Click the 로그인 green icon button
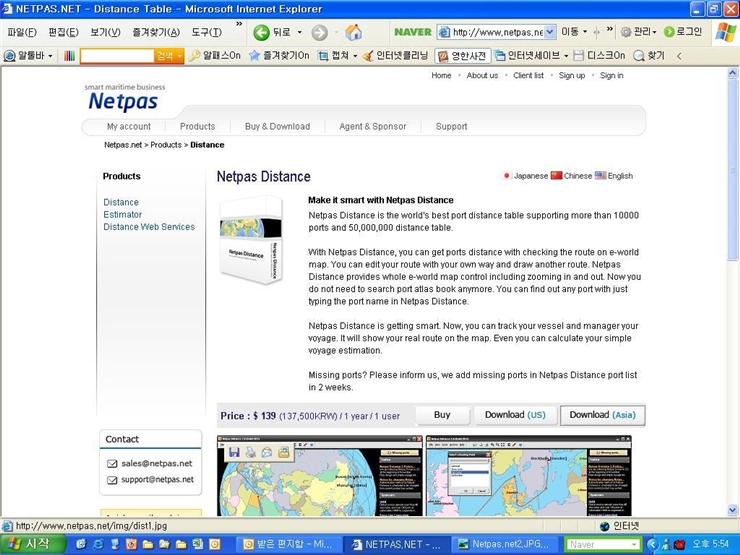This screenshot has width=740, height=555. (683, 32)
